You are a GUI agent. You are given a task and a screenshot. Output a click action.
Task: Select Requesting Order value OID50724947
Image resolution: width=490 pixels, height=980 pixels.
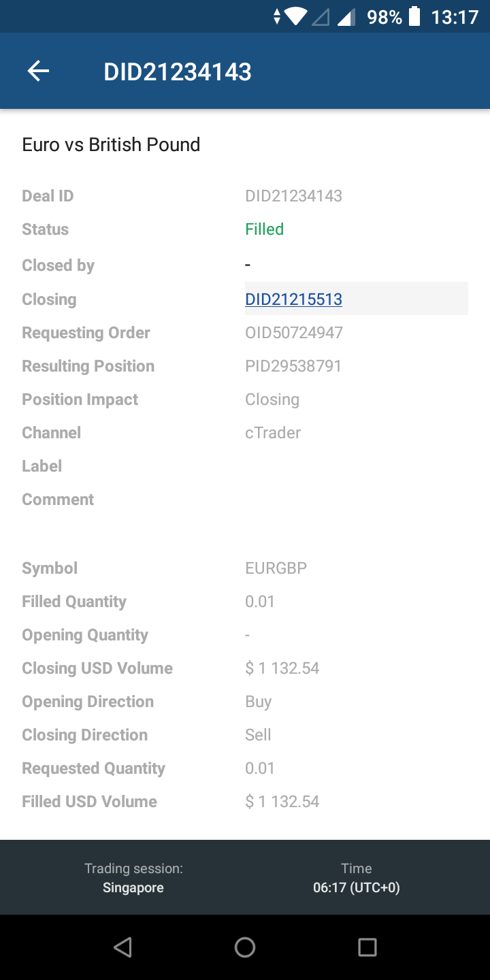[294, 333]
